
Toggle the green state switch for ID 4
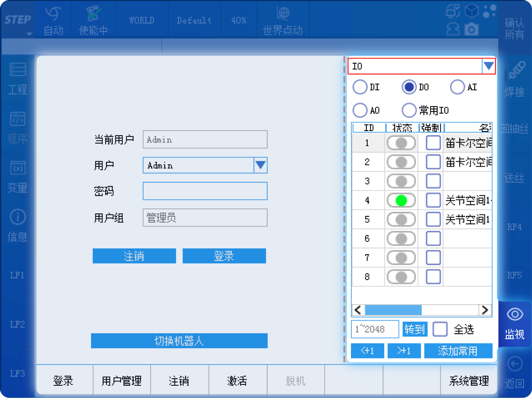[401, 200]
